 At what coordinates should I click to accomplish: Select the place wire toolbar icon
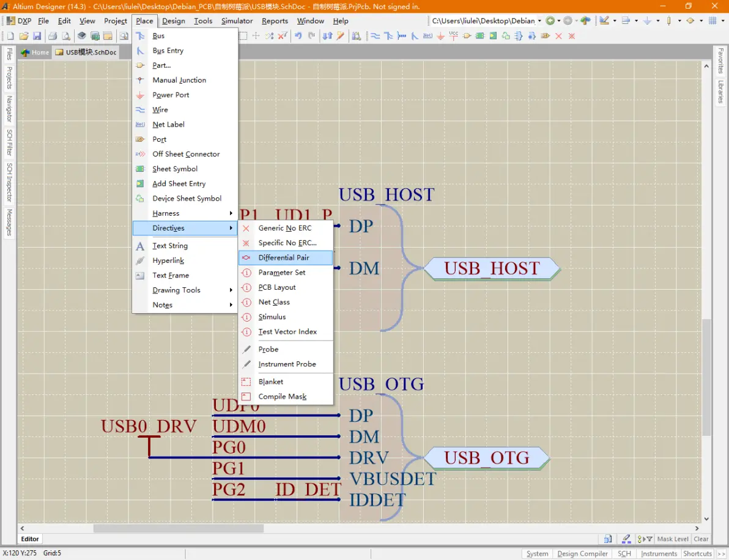click(x=375, y=36)
